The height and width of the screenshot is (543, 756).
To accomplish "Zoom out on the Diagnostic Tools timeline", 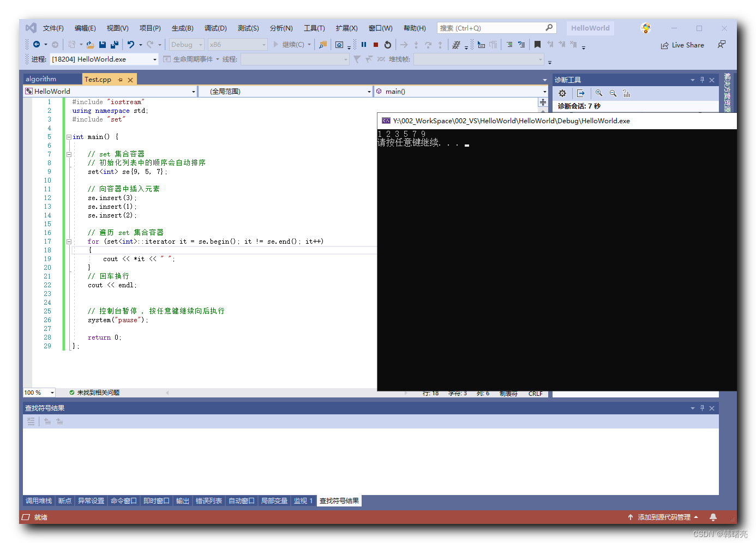I will click(613, 93).
